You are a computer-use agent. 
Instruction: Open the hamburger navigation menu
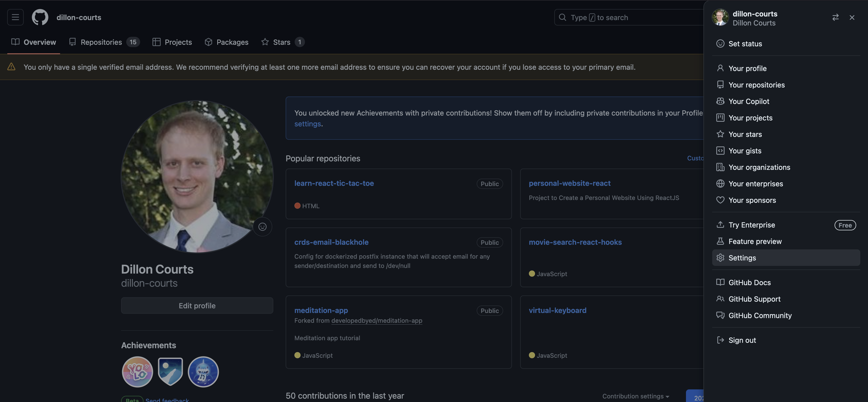[15, 17]
